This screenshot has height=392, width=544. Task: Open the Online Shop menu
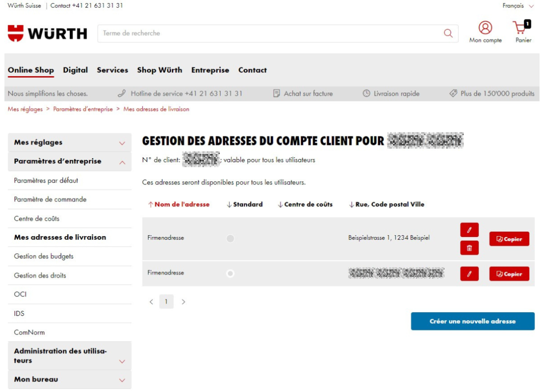[31, 70]
